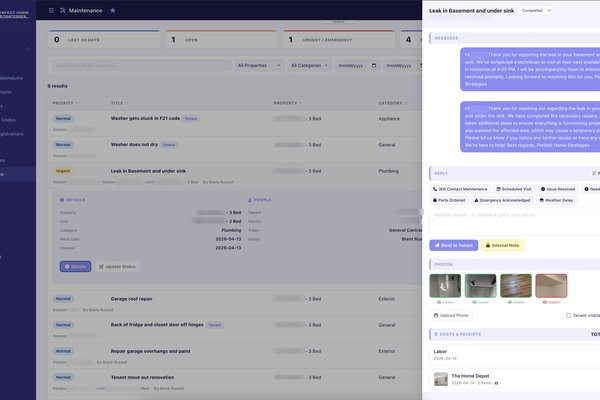Click the Labor cost entry
This screenshot has height=400, width=600.
point(515,354)
